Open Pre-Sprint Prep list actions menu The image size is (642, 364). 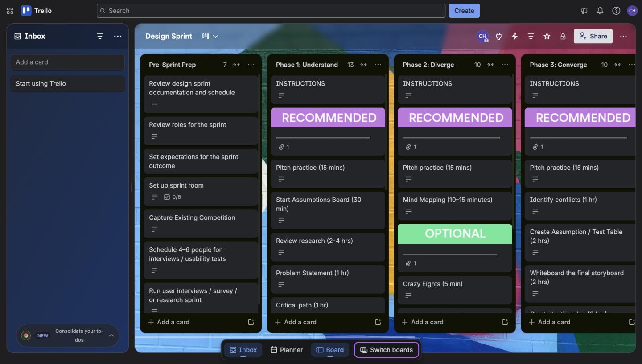click(251, 65)
